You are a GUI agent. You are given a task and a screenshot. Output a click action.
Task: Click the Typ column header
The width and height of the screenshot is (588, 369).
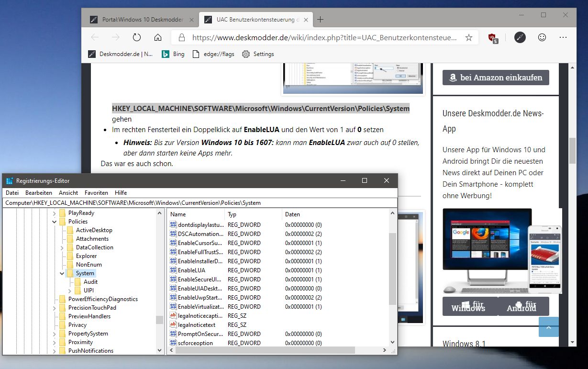coord(253,214)
